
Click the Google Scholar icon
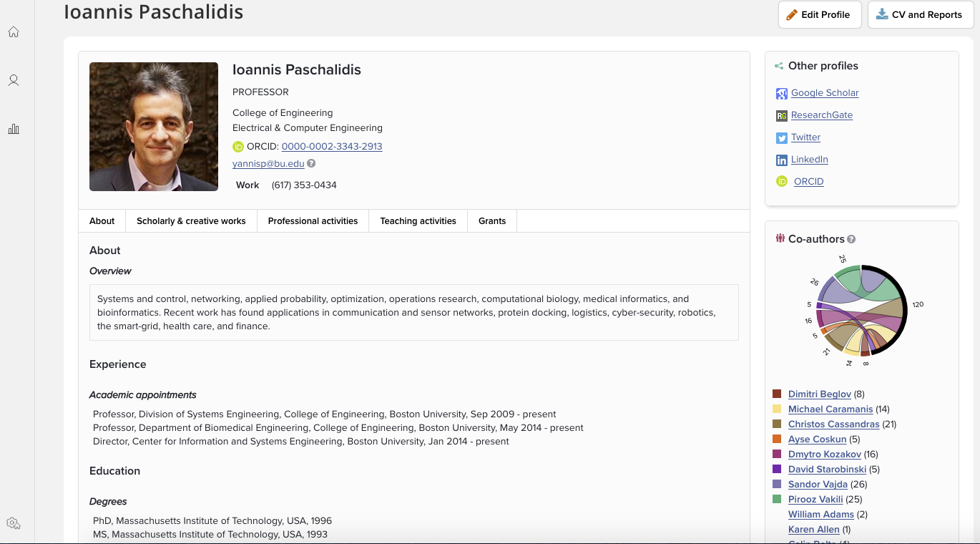coord(782,93)
